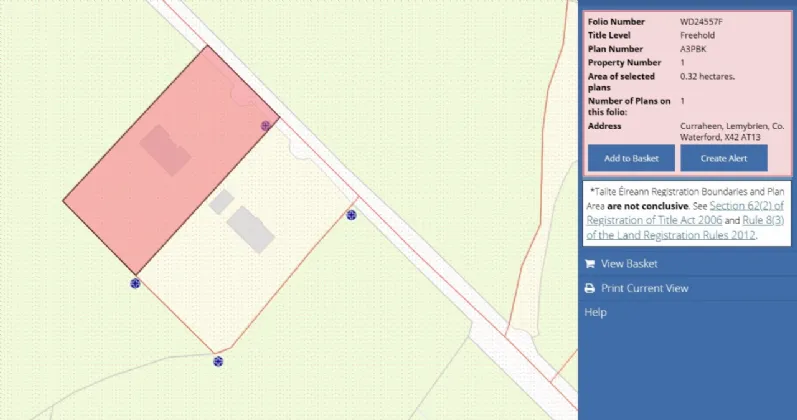The height and width of the screenshot is (420, 797).
Task: Click the purple seed point marker on the red parcel
Action: 265,126
